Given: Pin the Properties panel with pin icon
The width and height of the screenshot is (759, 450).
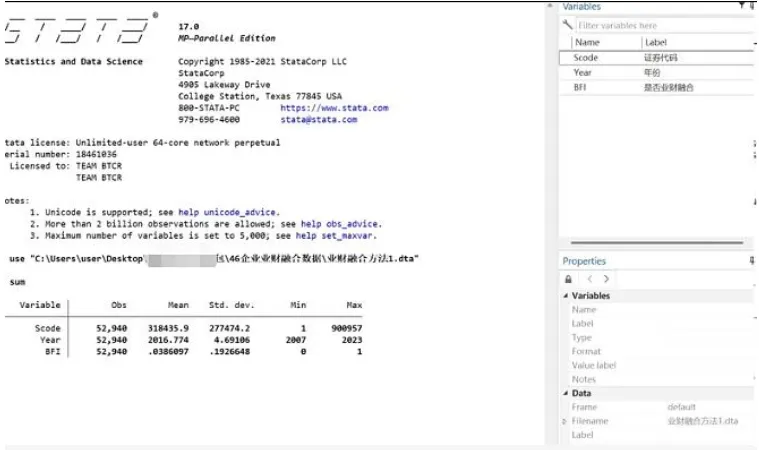Looking at the screenshot, I should coord(752,260).
